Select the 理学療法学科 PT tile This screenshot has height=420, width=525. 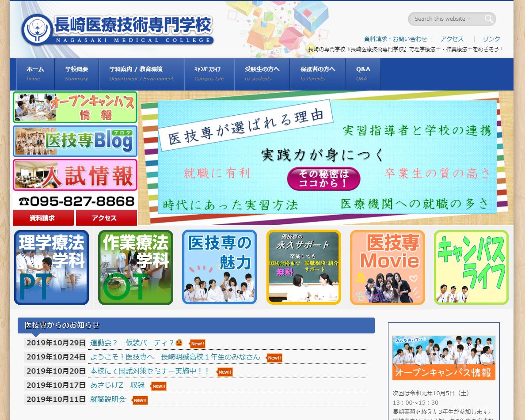pos(51,267)
